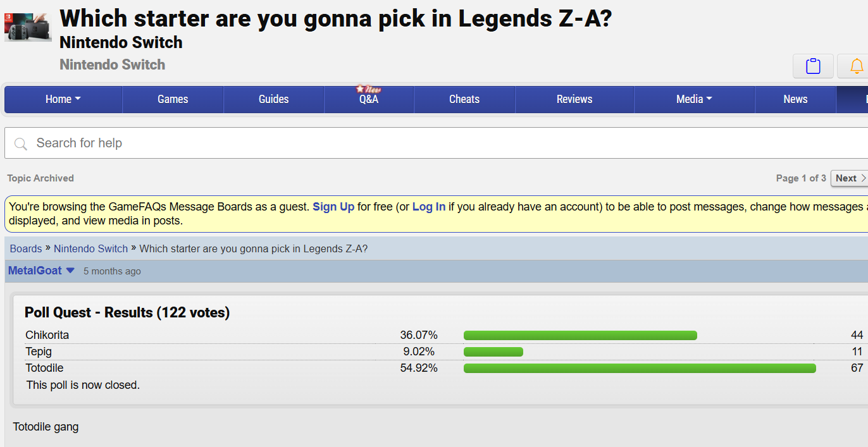Click the arrow next to MetalGoat

click(x=70, y=271)
